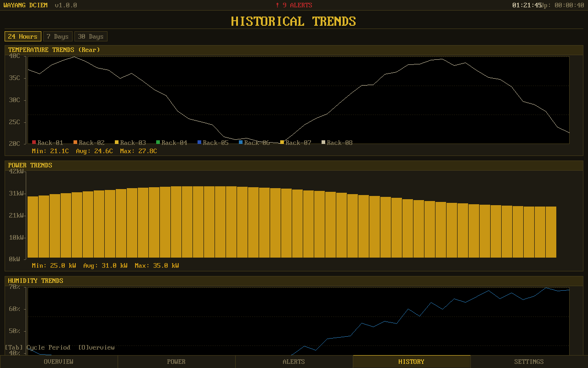
Task: Select the 7 Days time range
Action: 57,36
